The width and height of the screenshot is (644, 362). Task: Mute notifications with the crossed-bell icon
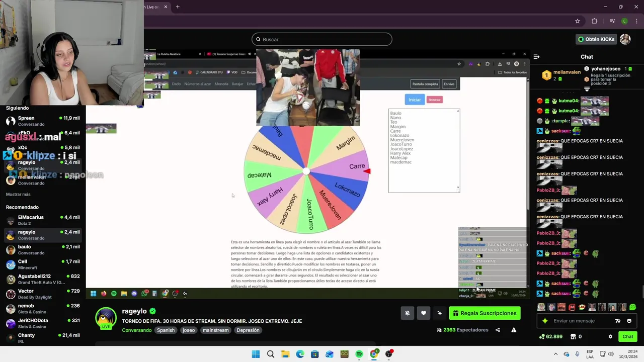(x=408, y=313)
